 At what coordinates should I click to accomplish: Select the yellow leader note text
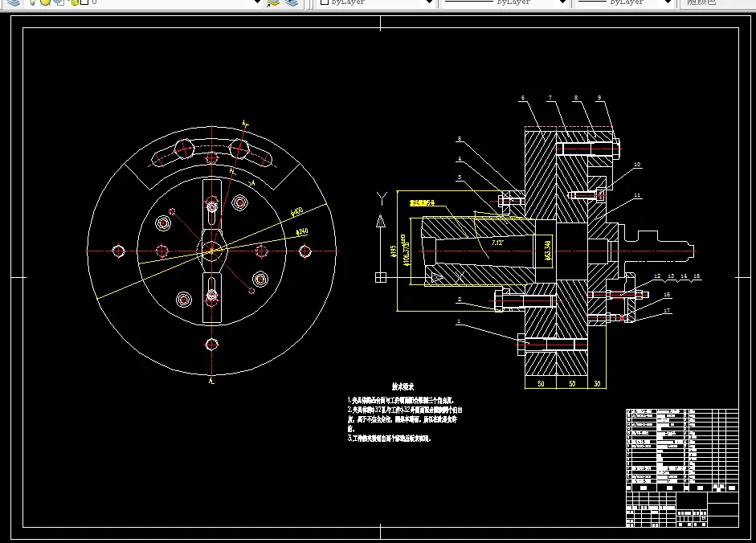[422, 203]
